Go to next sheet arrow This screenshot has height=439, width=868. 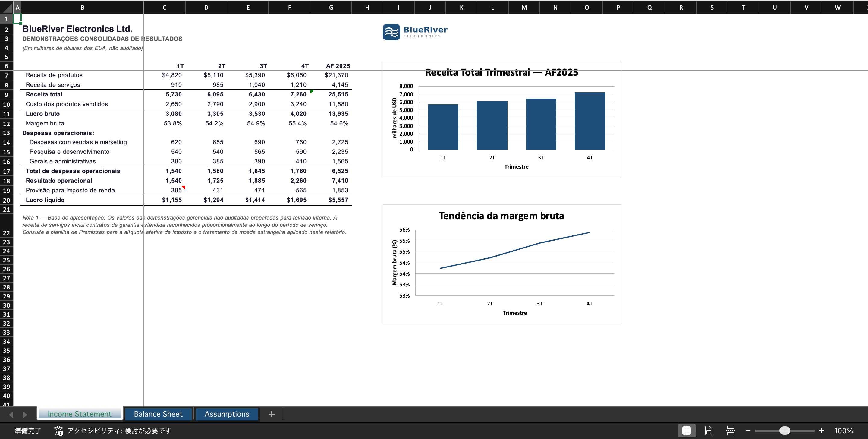click(25, 414)
